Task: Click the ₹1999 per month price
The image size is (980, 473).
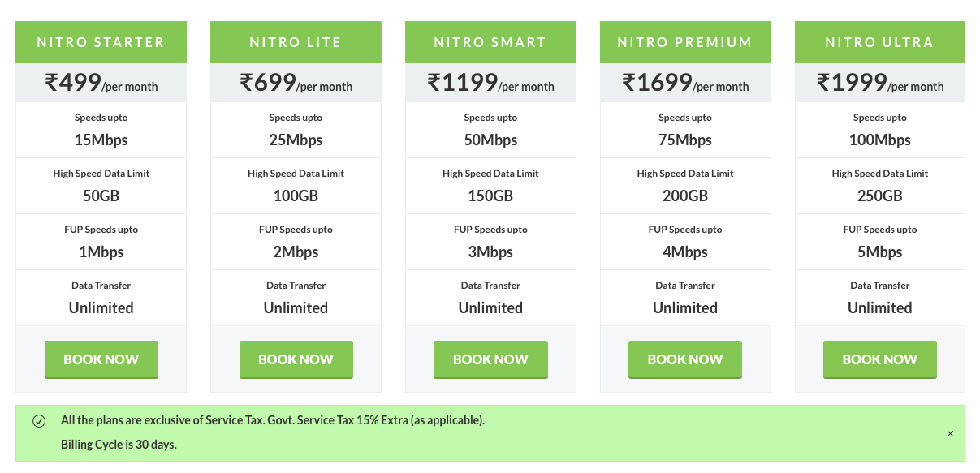Action: [x=880, y=83]
